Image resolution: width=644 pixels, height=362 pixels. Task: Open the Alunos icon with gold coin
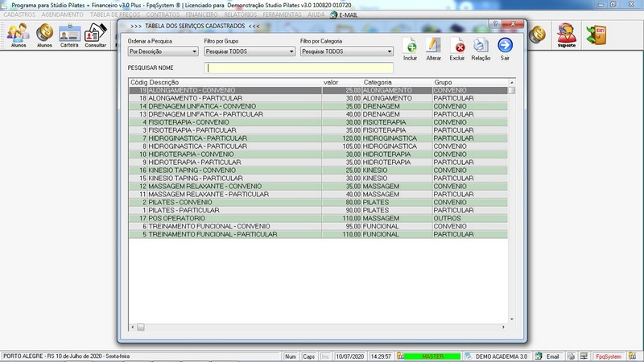(x=44, y=35)
